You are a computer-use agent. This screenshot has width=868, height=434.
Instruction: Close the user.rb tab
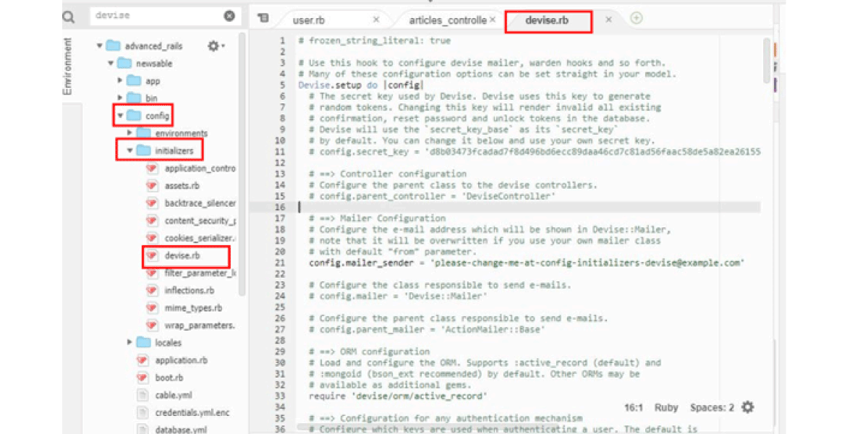click(376, 20)
